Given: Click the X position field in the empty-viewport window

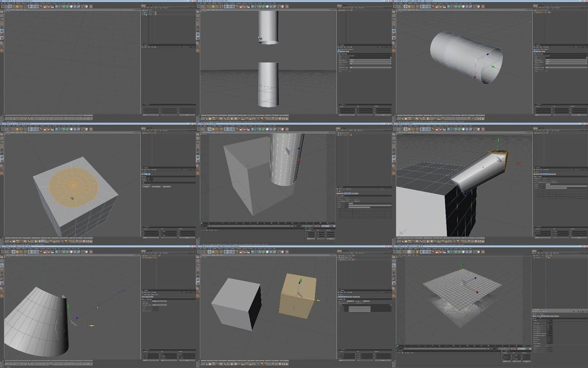Looking at the screenshot, I should [x=151, y=109].
